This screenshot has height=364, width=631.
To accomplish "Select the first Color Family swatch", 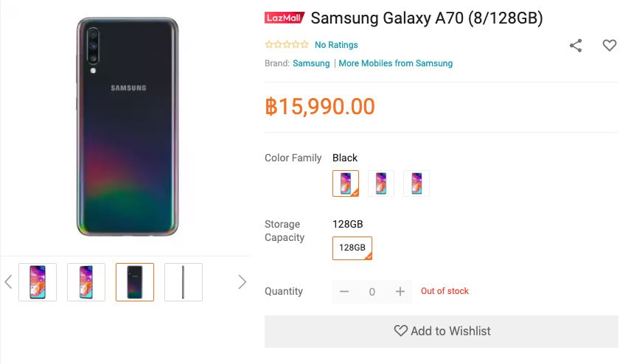I will coord(346,183).
